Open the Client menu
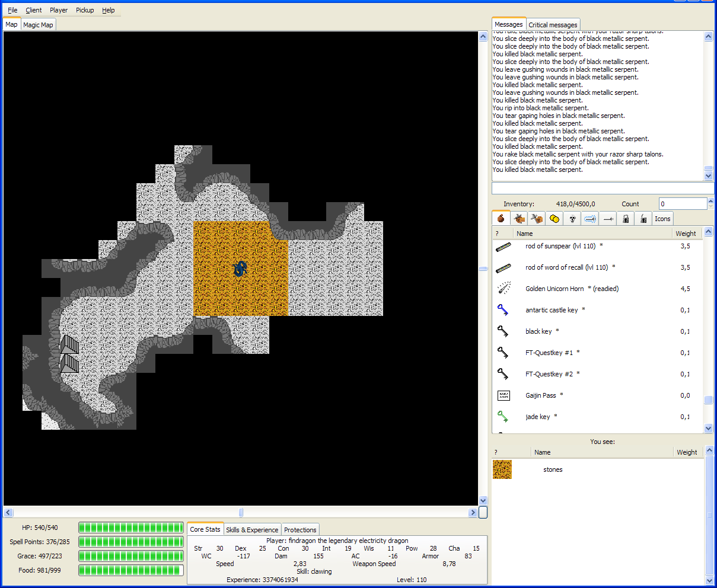Screen dimensions: 717x588 [34, 10]
